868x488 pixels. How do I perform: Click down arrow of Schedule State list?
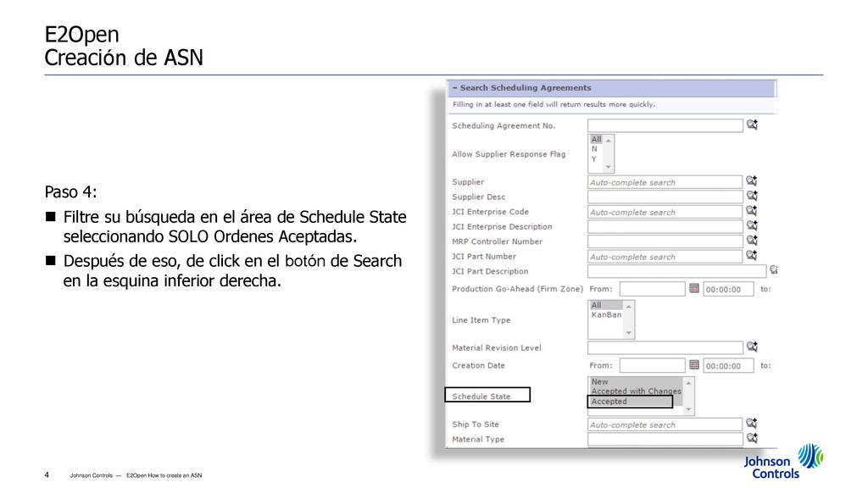coord(688,409)
